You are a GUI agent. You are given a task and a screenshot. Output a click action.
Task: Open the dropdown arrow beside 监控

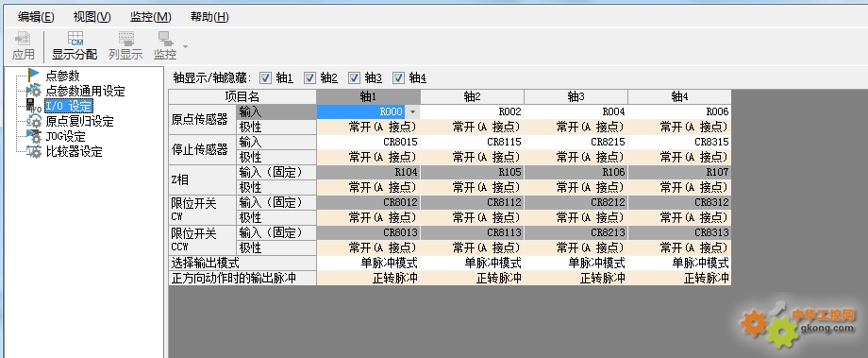point(185,45)
